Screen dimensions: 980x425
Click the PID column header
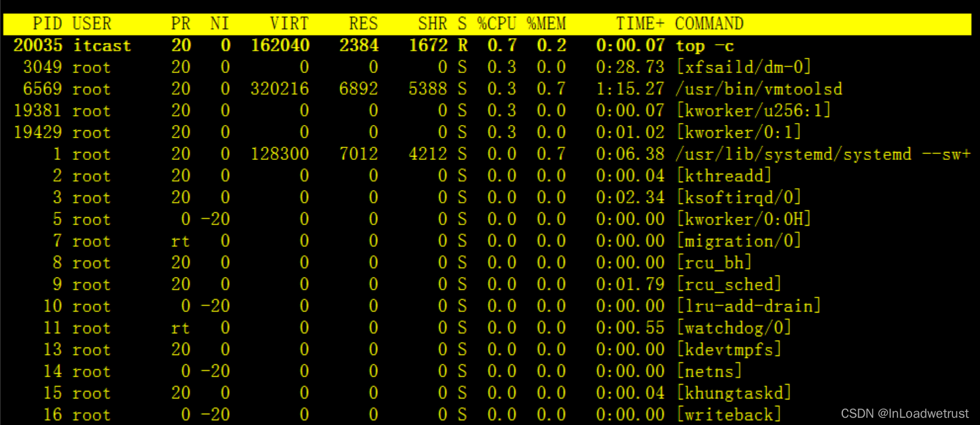47,24
